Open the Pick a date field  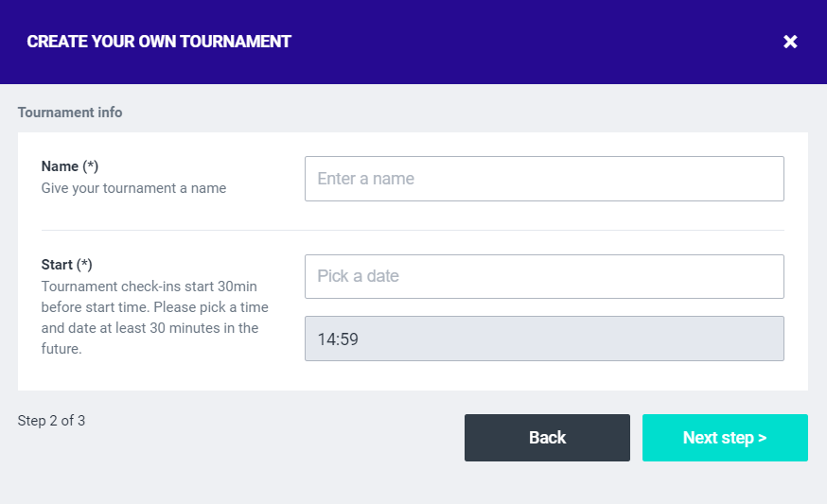pyautogui.click(x=544, y=276)
